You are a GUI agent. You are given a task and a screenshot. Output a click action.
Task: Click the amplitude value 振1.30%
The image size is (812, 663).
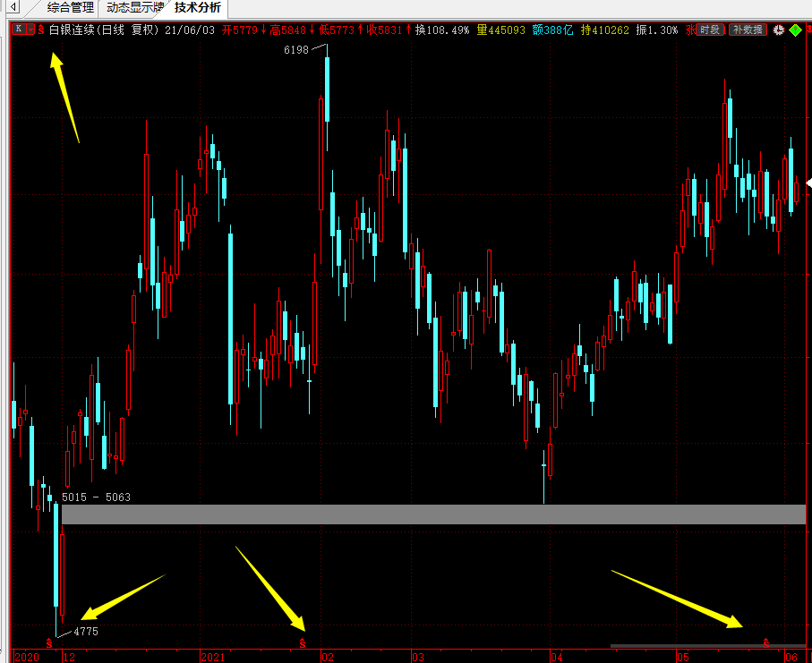(x=656, y=30)
